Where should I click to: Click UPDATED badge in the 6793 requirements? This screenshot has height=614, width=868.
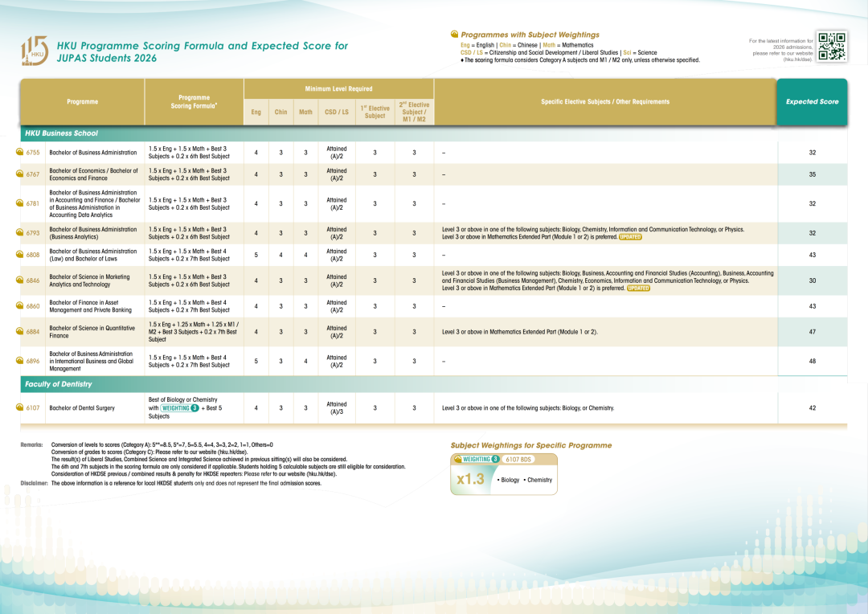(x=630, y=237)
